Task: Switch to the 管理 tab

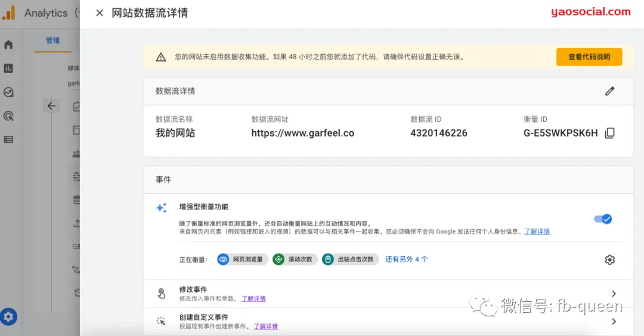Action: (x=52, y=41)
